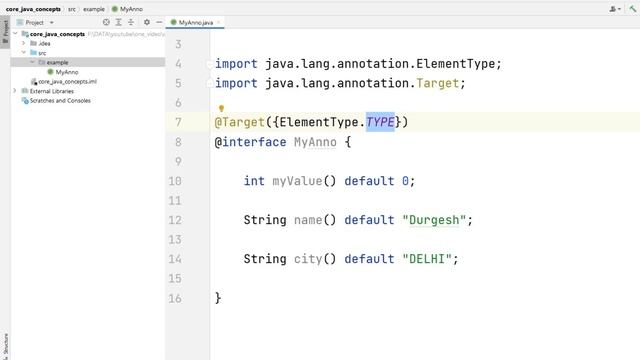Click example breadcrumb in navigation bar
The width and height of the screenshot is (640, 360).
94,9
